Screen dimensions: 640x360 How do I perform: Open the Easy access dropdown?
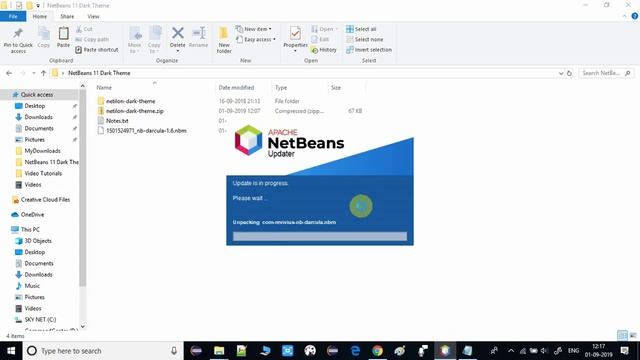[256, 39]
